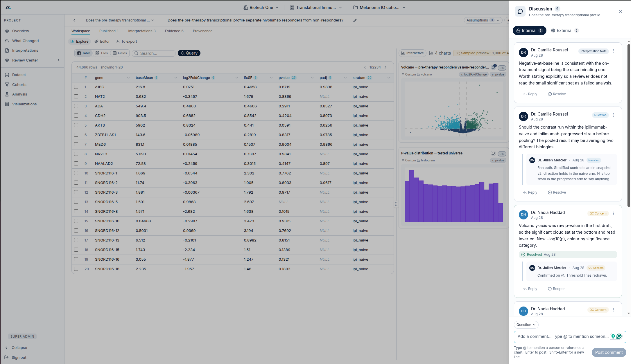The height and width of the screenshot is (364, 633).
Task: Select the SNORD116-1 row checkbox
Action: coord(76,173)
